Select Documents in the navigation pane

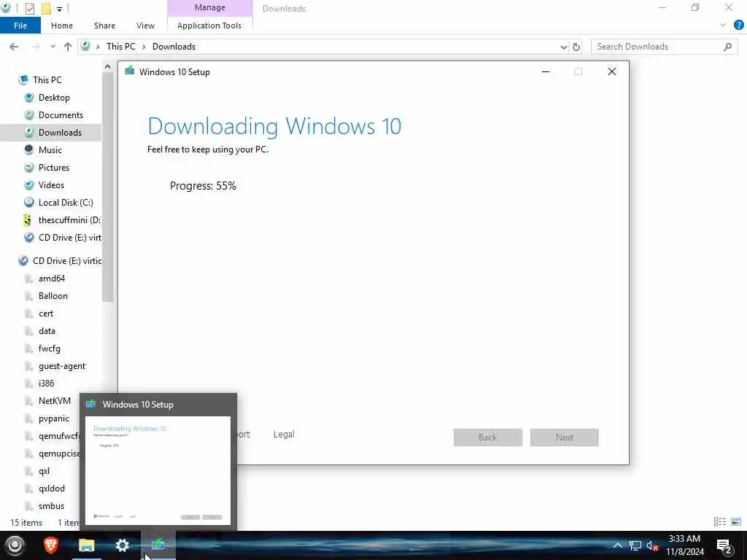click(61, 115)
